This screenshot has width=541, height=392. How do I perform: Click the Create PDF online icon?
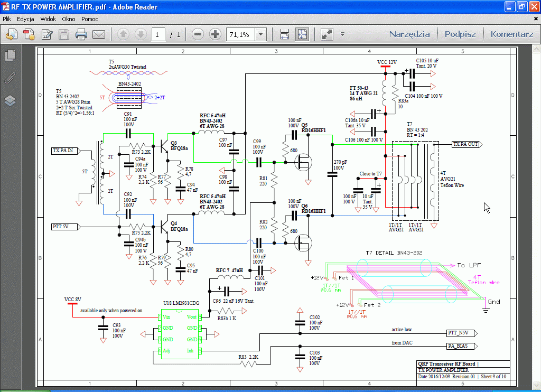coord(12,35)
